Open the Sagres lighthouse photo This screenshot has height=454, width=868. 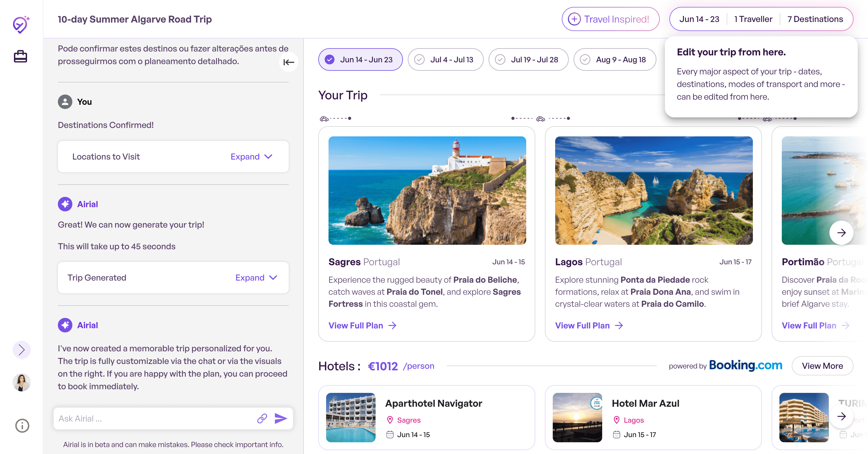point(427,191)
